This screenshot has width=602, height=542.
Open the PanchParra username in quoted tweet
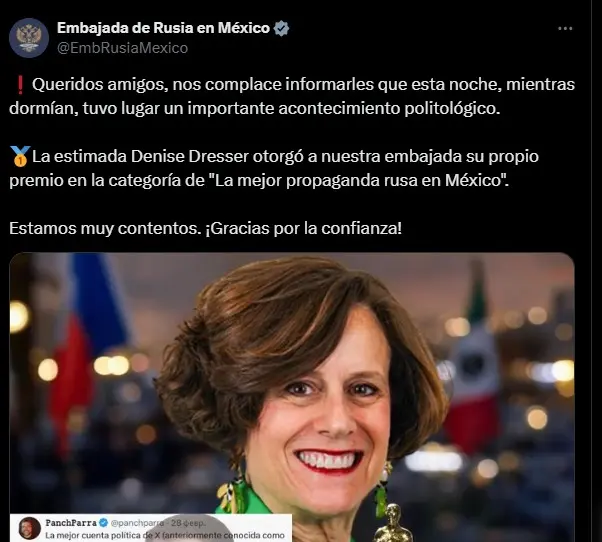(x=71, y=523)
